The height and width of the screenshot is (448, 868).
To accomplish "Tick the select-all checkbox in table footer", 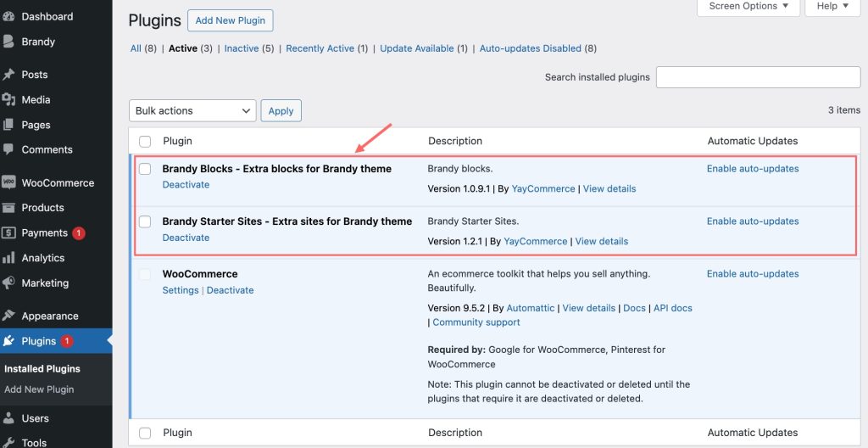I will coord(145,433).
